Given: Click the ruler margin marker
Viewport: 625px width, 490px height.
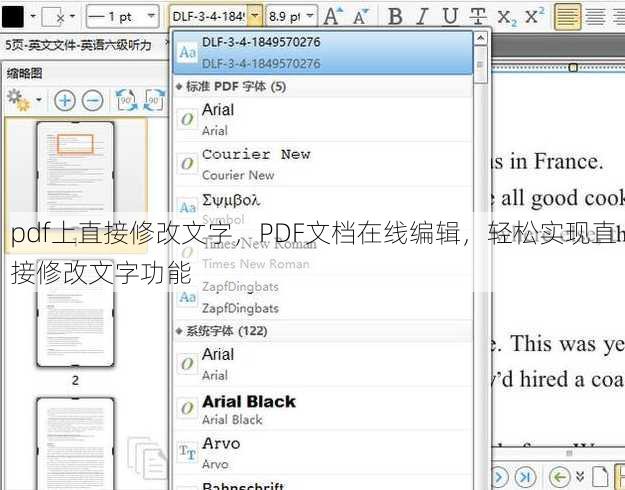Looking at the screenshot, I should tap(573, 67).
